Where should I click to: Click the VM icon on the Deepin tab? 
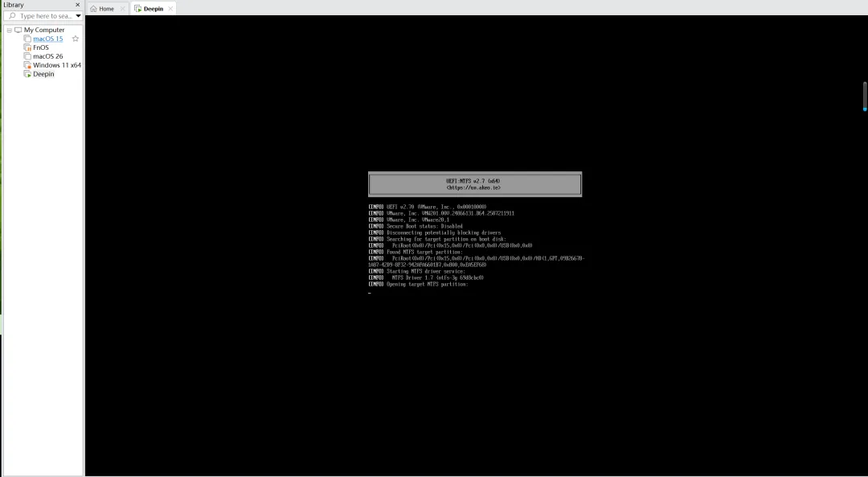point(138,9)
